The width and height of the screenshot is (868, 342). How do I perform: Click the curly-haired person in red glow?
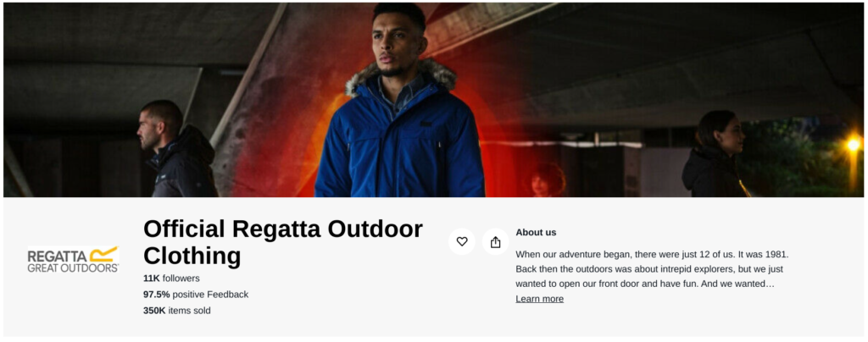[547, 180]
